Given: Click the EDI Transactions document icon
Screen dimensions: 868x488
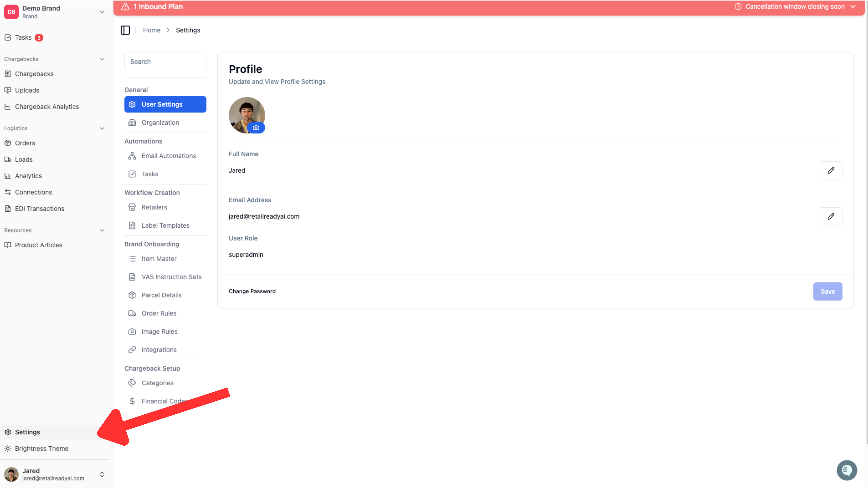Looking at the screenshot, I should click(x=8, y=209).
